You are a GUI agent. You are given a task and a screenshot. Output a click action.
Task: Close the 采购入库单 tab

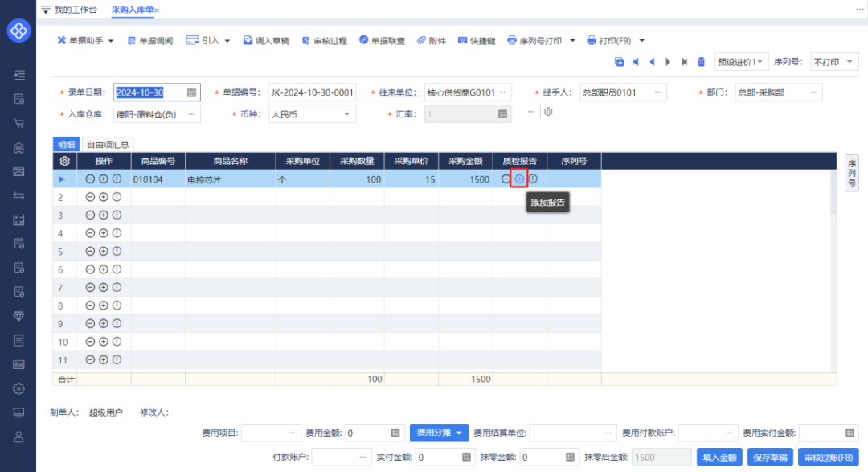pyautogui.click(x=158, y=10)
